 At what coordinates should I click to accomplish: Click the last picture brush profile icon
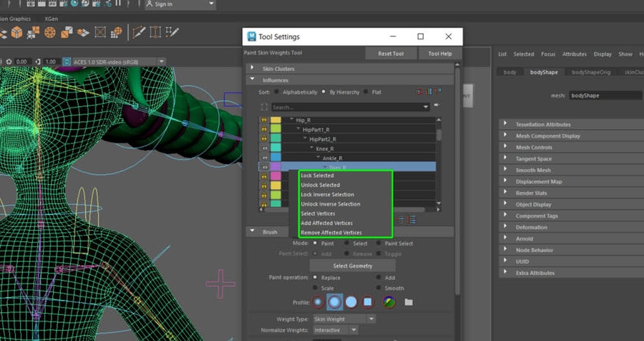pos(389,302)
